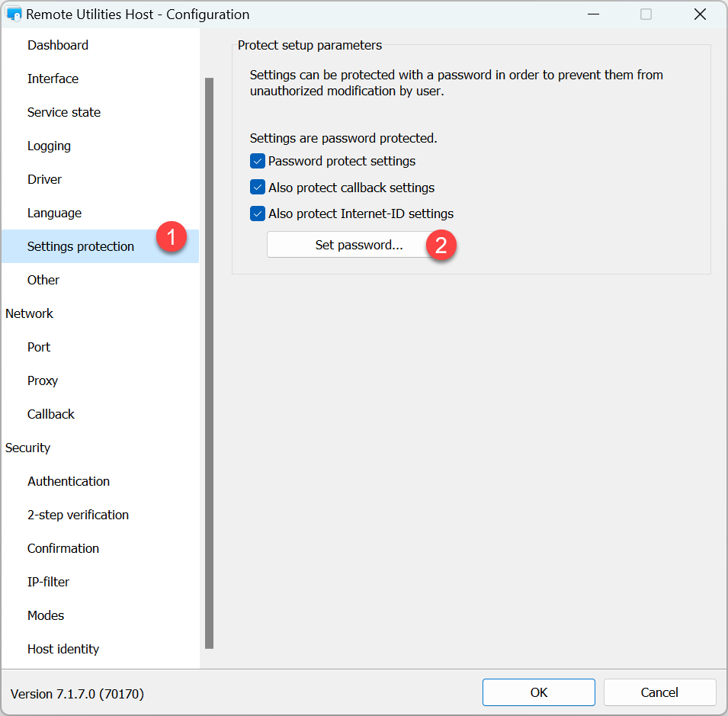Toggle Password protect settings checkbox
This screenshot has width=728, height=716.
[x=258, y=161]
